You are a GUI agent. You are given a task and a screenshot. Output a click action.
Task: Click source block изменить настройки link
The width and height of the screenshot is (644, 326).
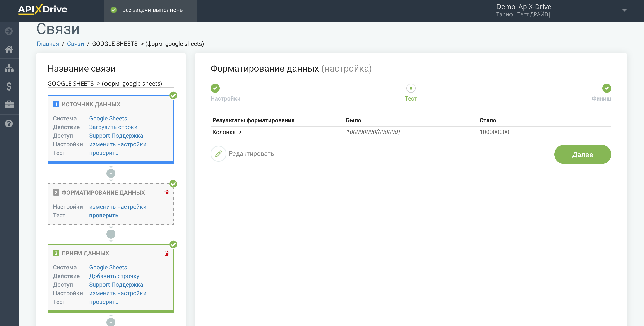[x=118, y=144]
